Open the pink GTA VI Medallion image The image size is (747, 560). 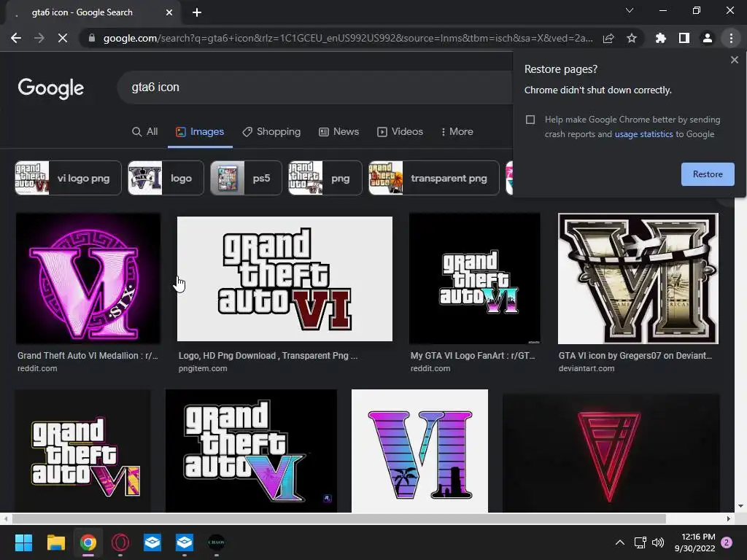88,279
